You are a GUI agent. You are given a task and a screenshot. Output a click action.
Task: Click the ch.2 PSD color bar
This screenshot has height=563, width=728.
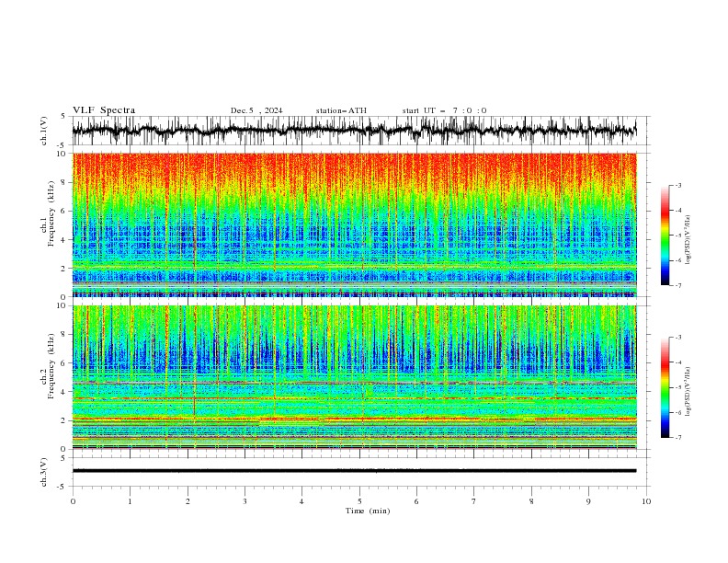click(665, 387)
